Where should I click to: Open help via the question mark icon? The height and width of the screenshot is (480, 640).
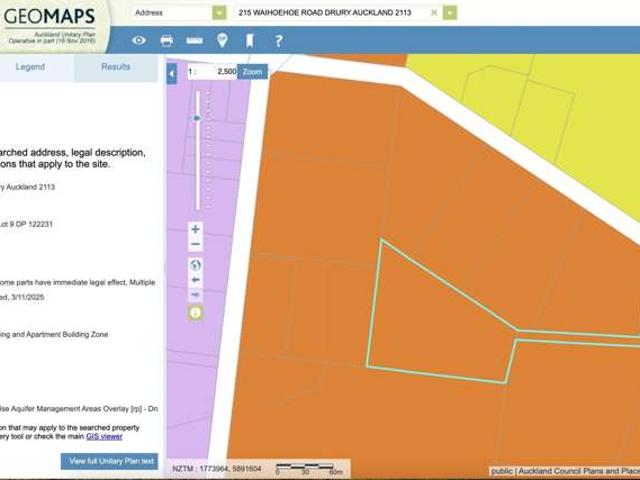pyautogui.click(x=278, y=41)
